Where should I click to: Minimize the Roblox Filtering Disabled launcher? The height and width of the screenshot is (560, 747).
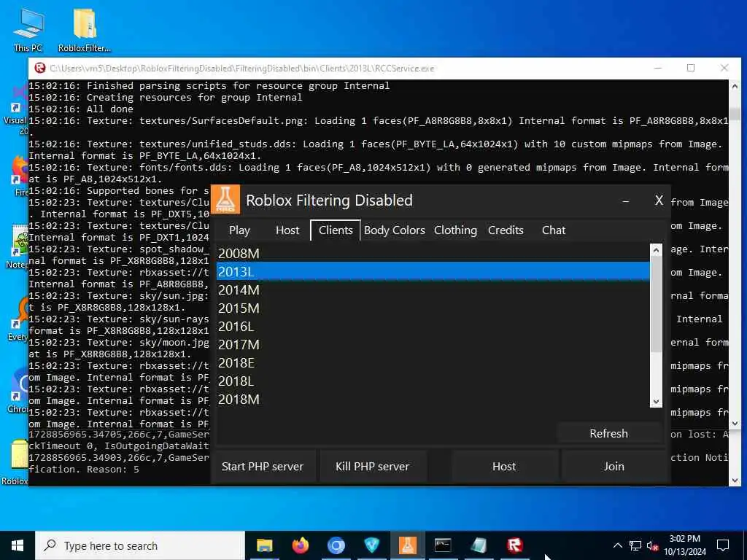[625, 201]
